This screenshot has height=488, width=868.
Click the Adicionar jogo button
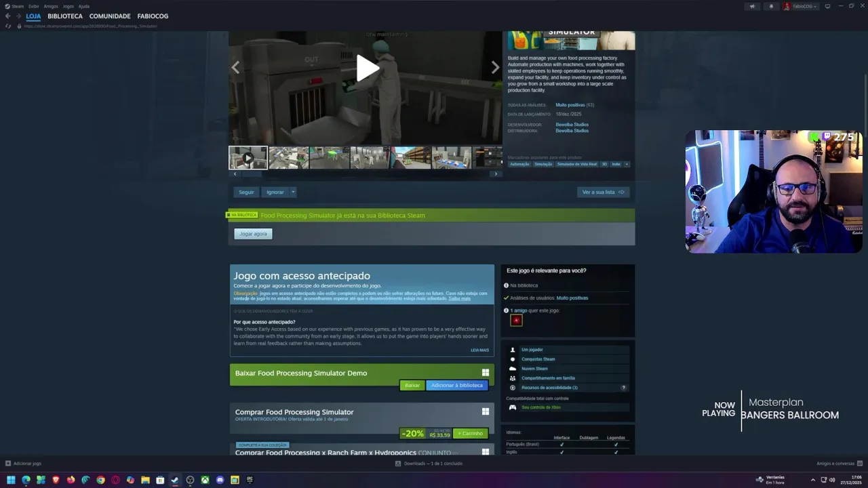click(24, 464)
